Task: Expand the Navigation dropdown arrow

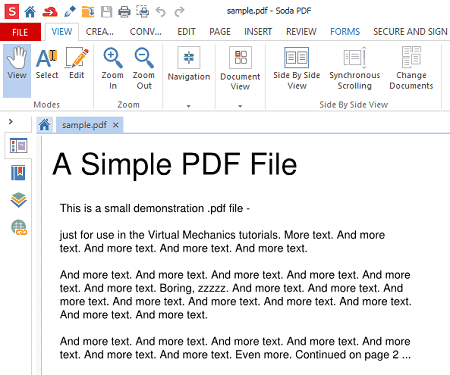Action: point(189,106)
